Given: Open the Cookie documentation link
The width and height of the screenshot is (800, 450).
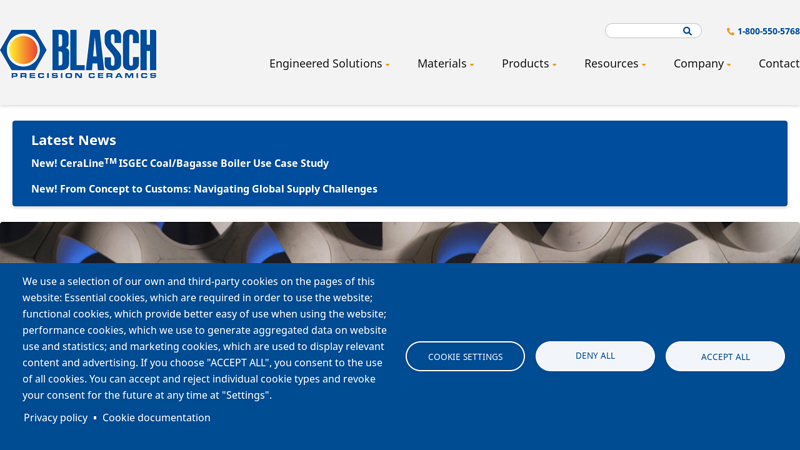Looking at the screenshot, I should pos(156,418).
